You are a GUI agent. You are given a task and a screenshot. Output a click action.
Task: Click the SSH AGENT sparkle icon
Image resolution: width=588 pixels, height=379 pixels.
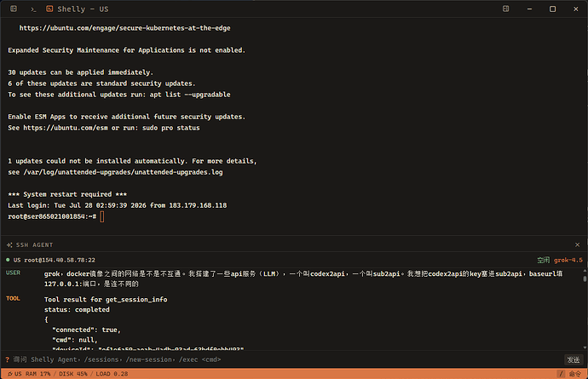coord(9,244)
